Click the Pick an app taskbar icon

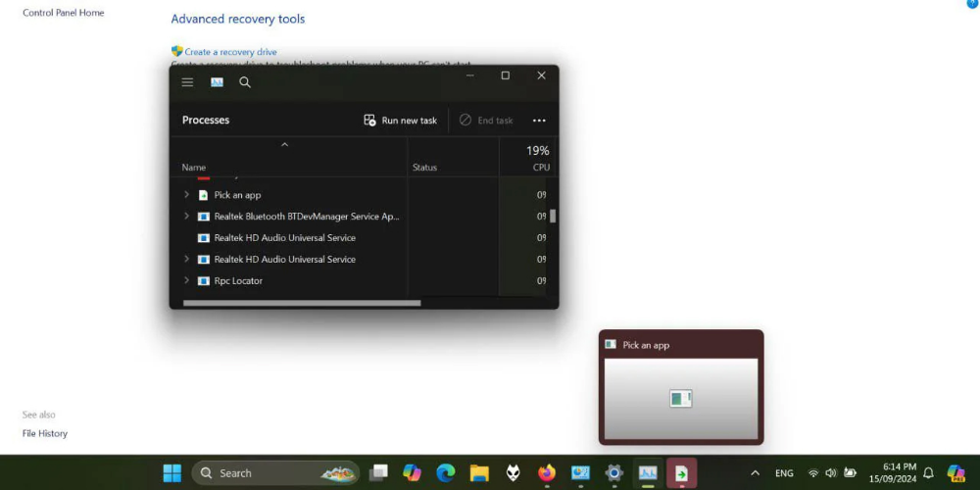pos(681,473)
